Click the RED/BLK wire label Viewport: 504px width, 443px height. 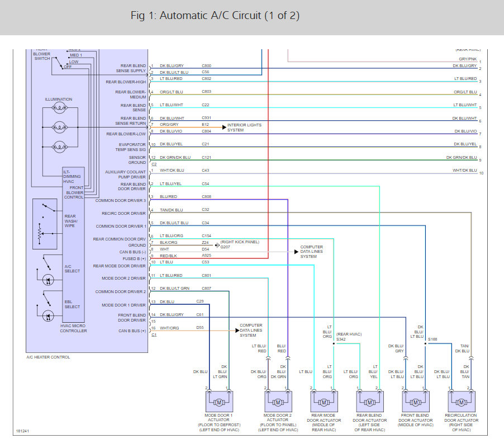[x=168, y=256]
